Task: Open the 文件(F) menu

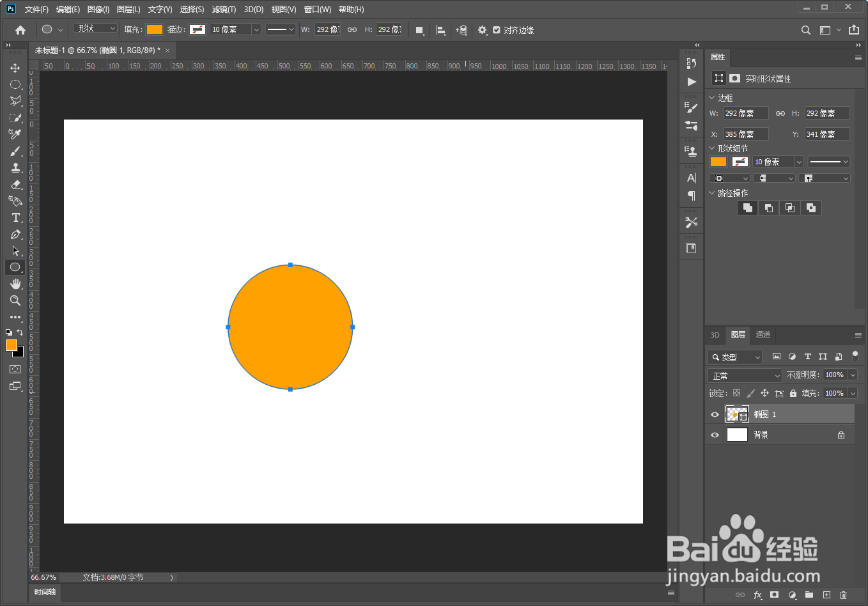Action: coord(36,10)
